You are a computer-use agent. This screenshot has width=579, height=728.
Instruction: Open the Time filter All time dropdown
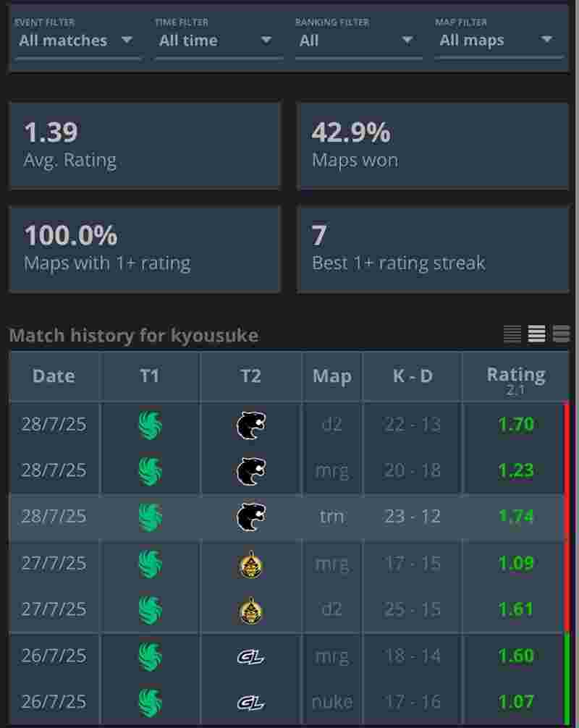[x=219, y=41]
